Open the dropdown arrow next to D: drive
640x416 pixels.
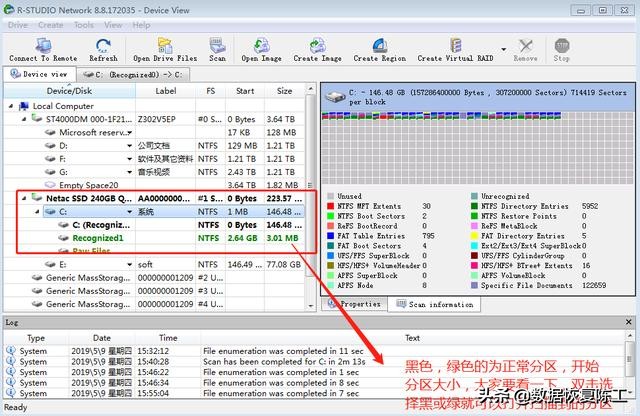127,146
